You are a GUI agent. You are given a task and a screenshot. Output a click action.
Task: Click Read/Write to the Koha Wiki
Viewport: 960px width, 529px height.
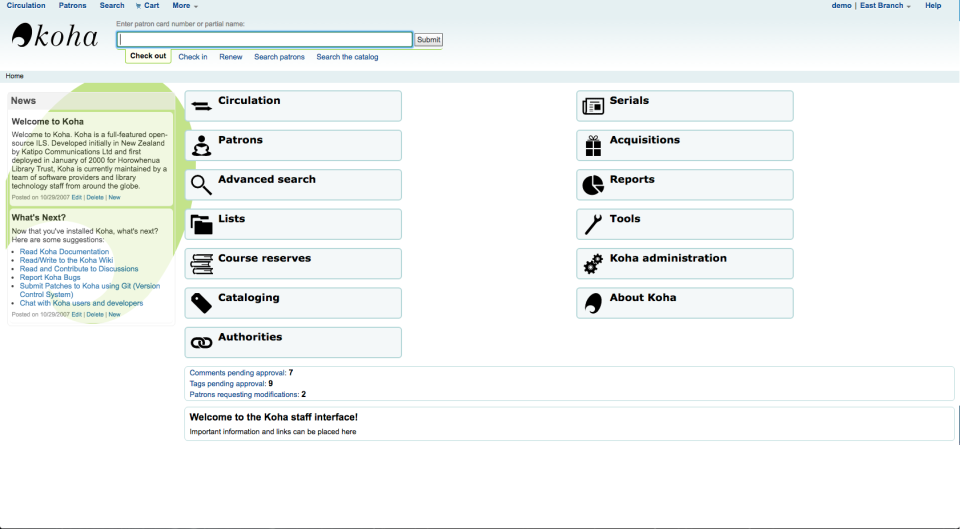pos(66,260)
